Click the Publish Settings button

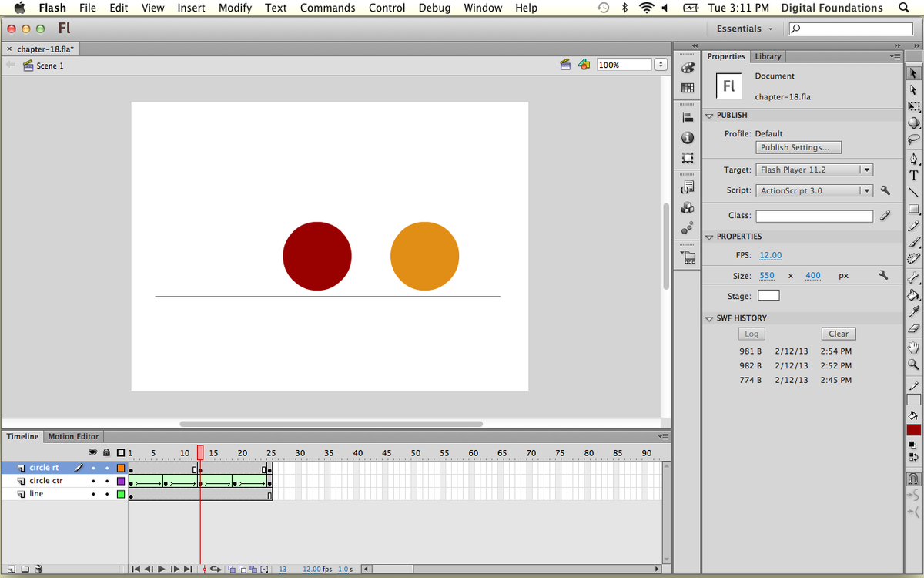point(798,147)
